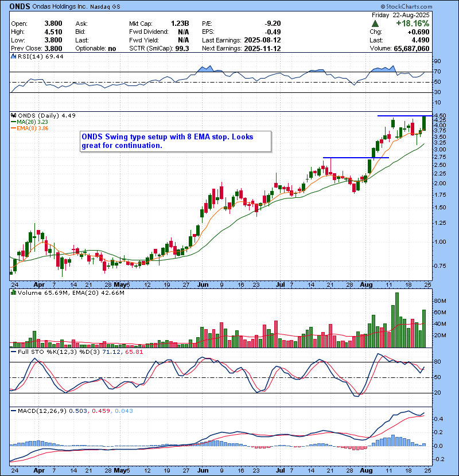The height and width of the screenshot is (476, 459).
Task: Click the Volume value 65,687,060
Action: click(411, 49)
